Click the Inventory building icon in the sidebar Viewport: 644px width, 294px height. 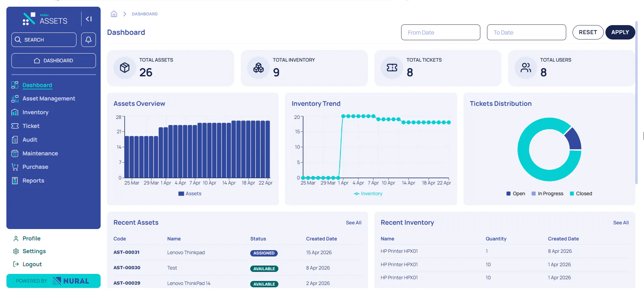[x=15, y=112]
